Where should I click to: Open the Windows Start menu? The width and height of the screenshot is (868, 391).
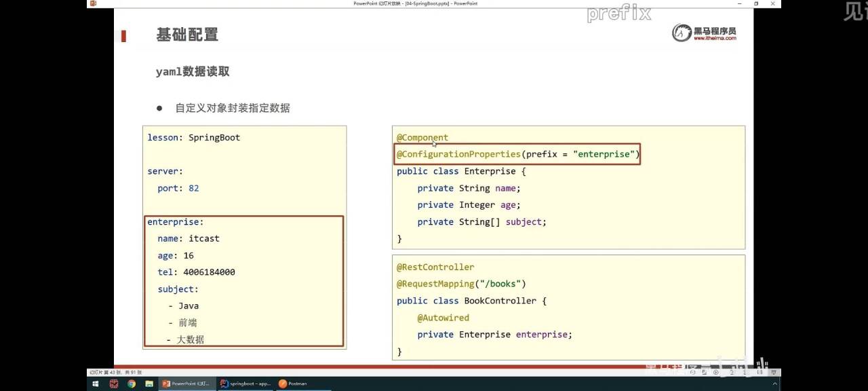click(96, 384)
